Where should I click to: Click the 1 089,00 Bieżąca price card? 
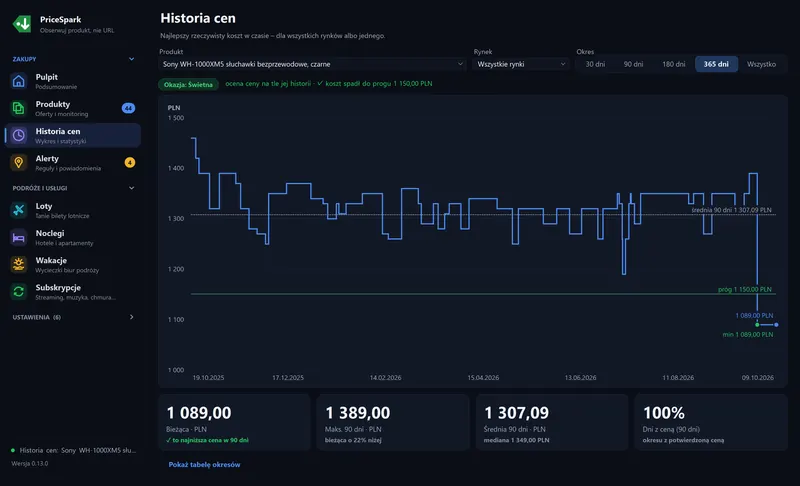click(234, 422)
